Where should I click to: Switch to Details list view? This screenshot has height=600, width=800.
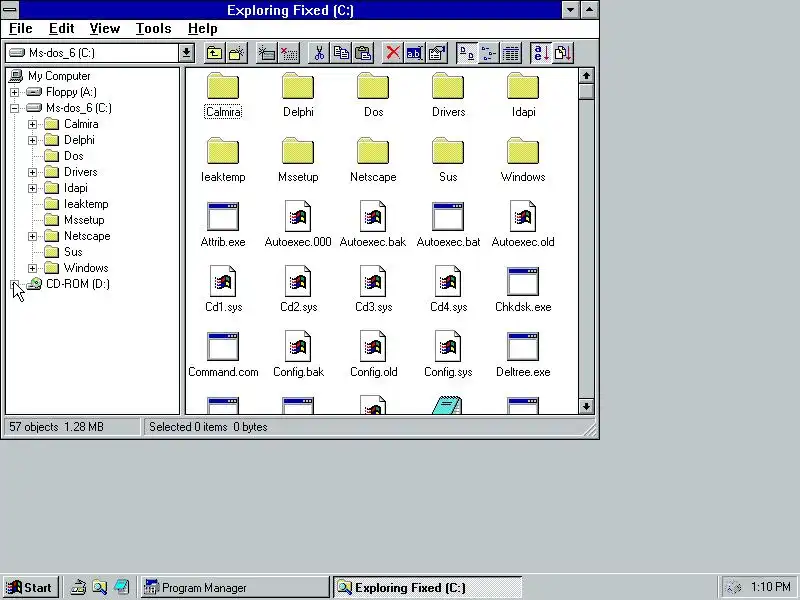511,53
